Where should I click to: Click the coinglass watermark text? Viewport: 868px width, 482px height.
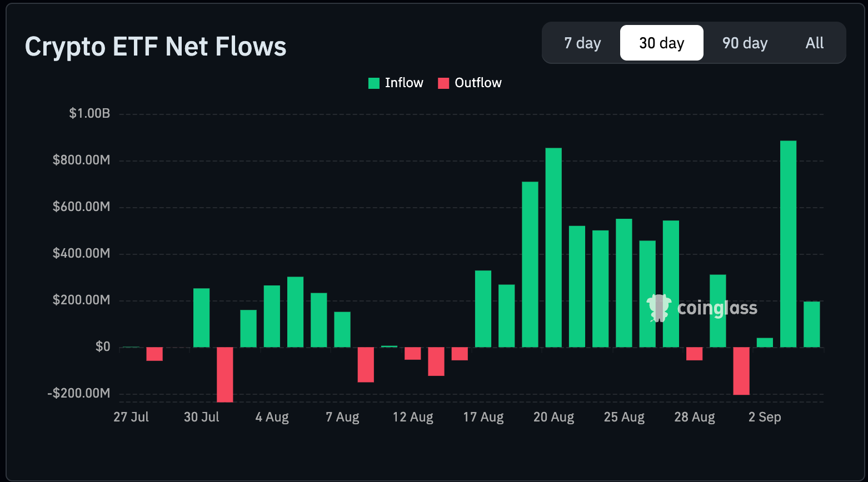coord(717,308)
